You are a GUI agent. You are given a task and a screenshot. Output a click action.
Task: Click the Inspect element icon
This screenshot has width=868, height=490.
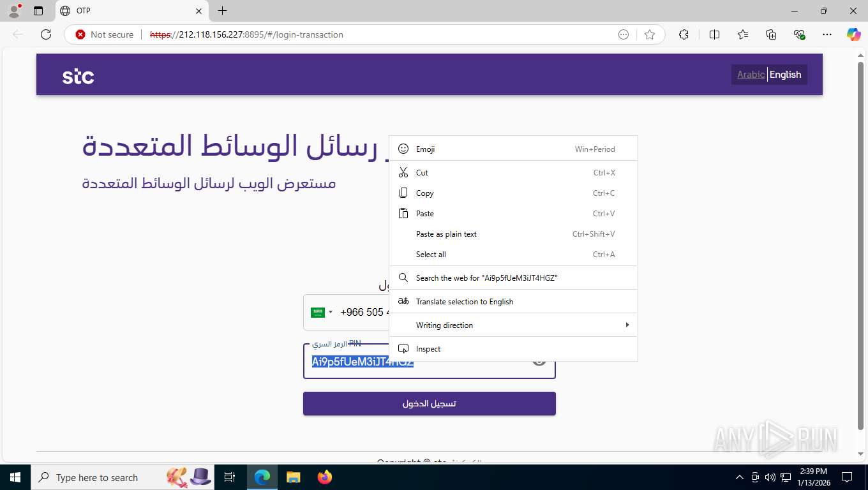coord(403,349)
